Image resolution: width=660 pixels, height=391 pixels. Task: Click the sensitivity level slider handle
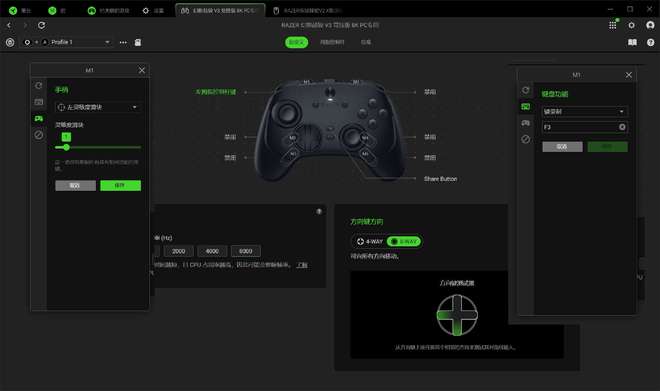[x=66, y=147]
